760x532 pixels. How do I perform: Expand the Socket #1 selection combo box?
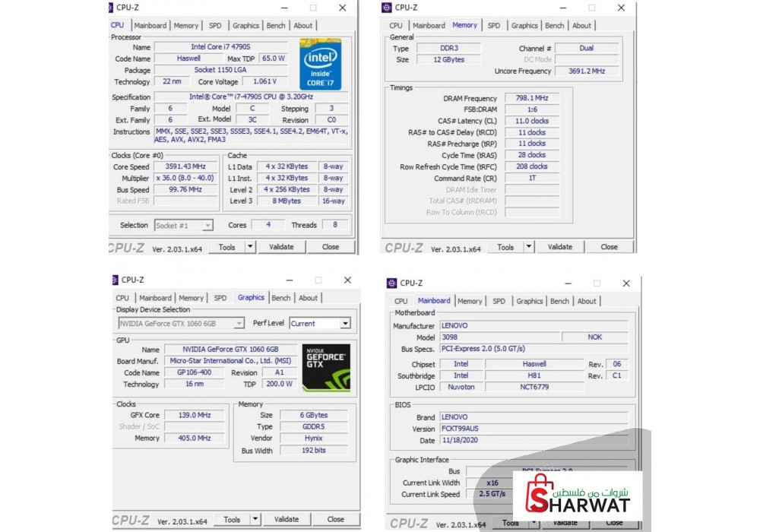point(207,225)
